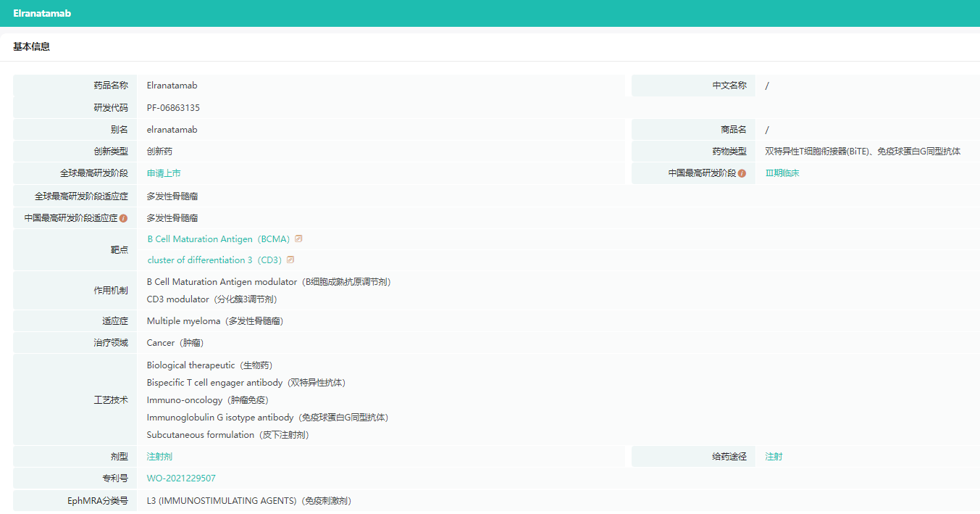Click cluster of differentiation 3 (CD3) link
The width and height of the screenshot is (980, 514).
214,260
